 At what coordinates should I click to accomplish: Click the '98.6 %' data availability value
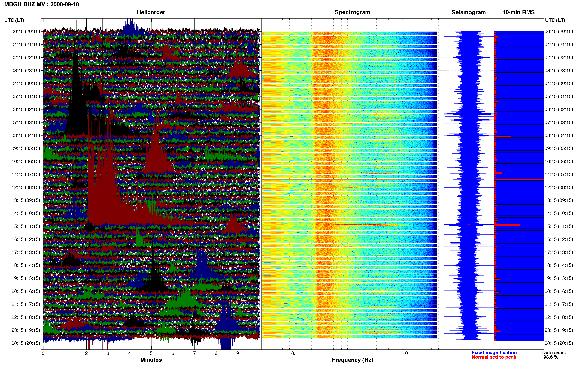(x=551, y=357)
